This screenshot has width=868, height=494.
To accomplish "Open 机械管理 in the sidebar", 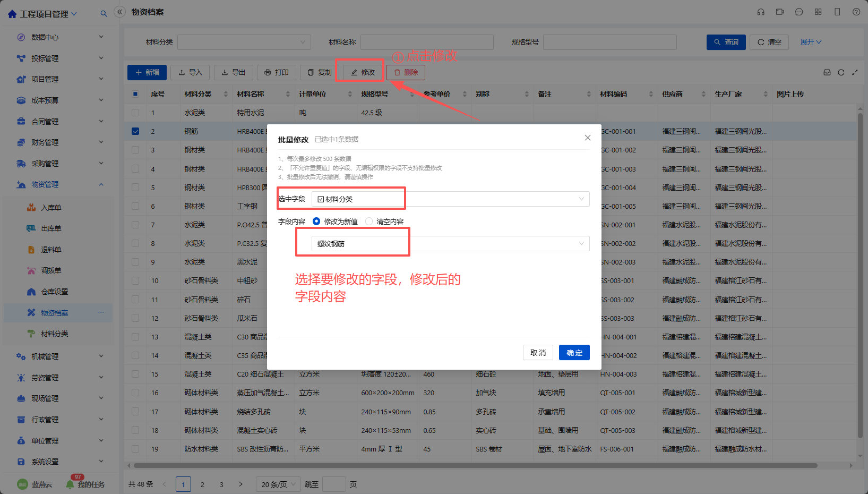I will (60, 356).
